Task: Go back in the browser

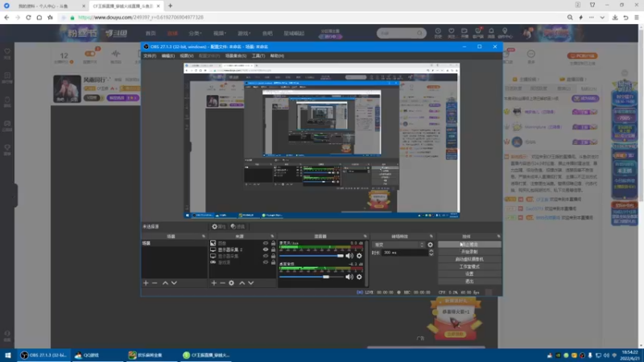Action: (6, 17)
